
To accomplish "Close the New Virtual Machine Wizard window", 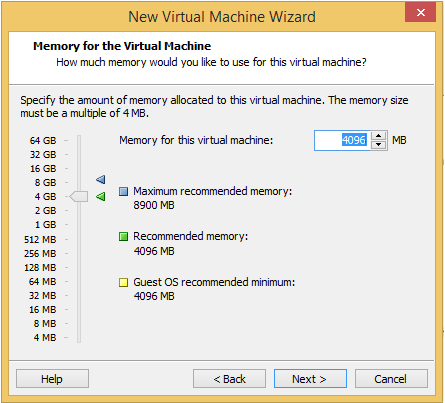I will [420, 13].
